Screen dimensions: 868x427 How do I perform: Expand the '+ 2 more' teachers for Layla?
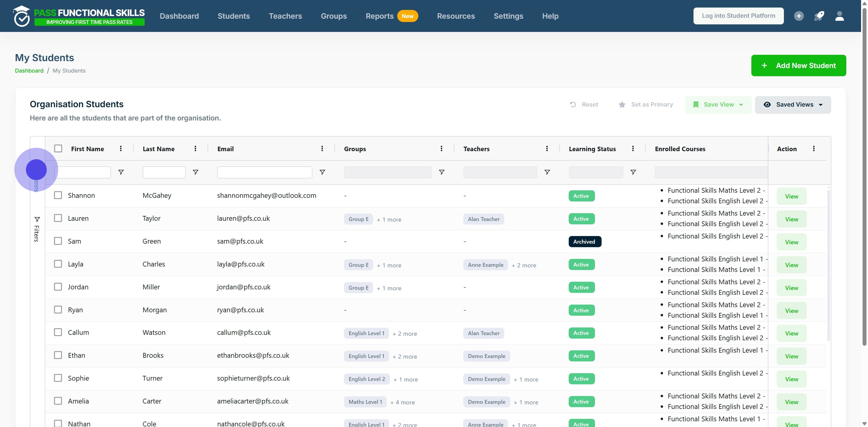pyautogui.click(x=524, y=265)
